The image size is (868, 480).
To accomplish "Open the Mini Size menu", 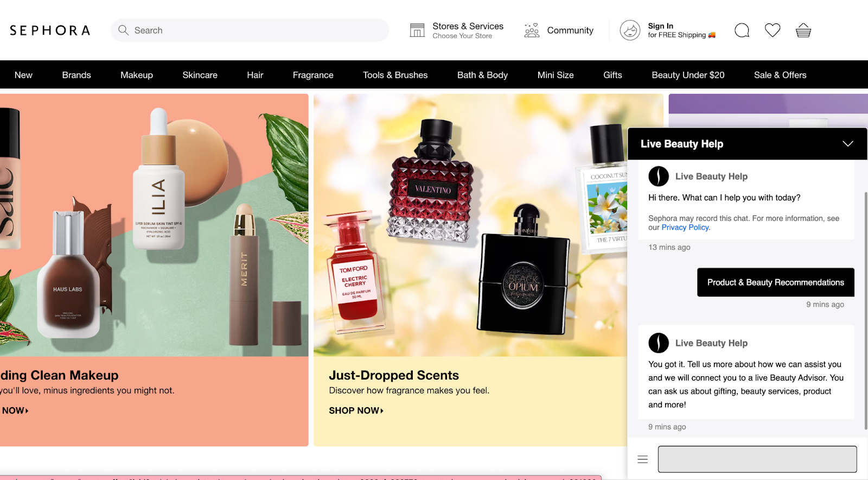I will click(556, 75).
